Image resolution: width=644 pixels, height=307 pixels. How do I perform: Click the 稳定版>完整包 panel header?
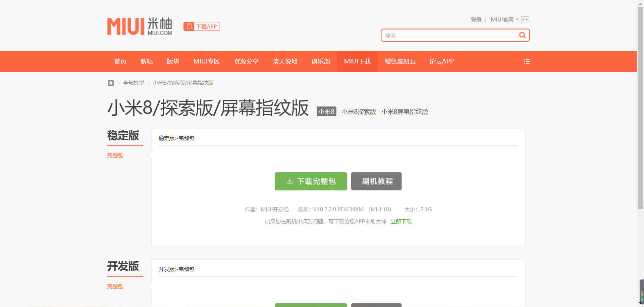pyautogui.click(x=176, y=138)
